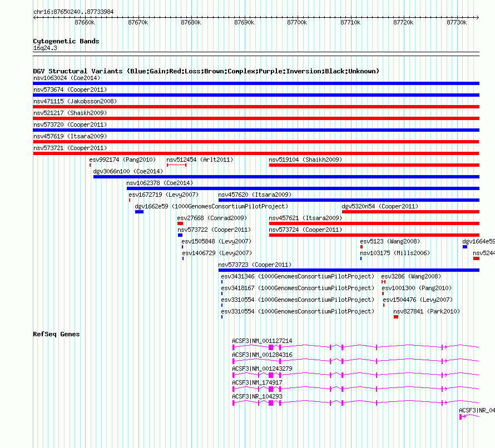
Task: Select esv1505848 (Levy2007) label
Action: coord(216,241)
